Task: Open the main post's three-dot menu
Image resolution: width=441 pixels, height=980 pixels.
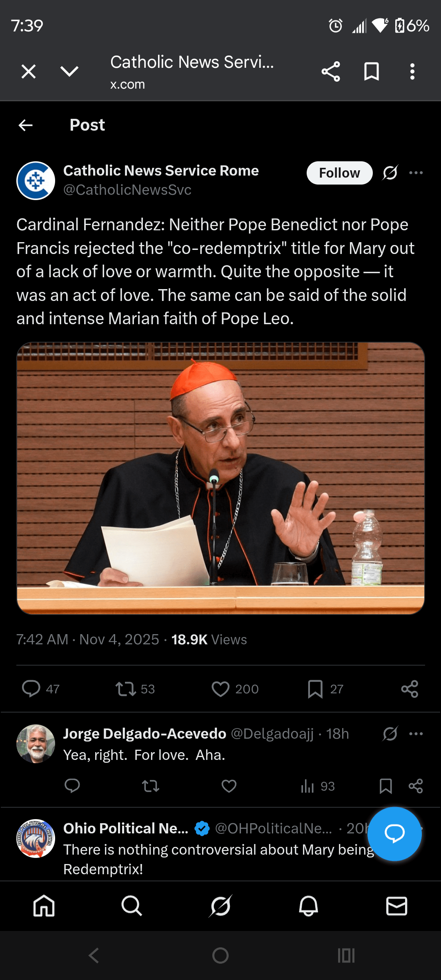Action: click(416, 173)
